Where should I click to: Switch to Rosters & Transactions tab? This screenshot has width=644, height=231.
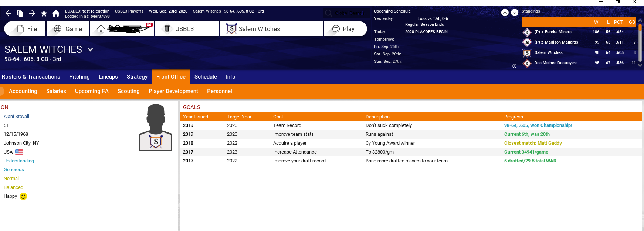31,77
